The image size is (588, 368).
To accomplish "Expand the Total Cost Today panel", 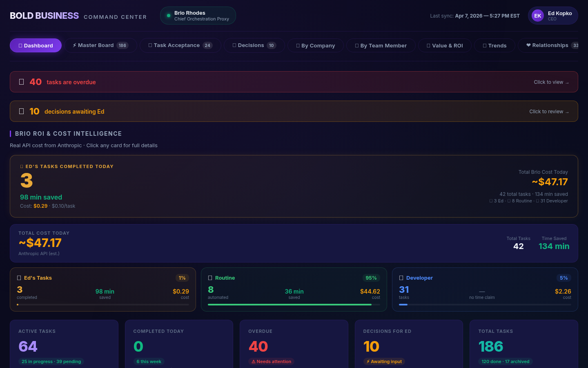I will coord(294,243).
